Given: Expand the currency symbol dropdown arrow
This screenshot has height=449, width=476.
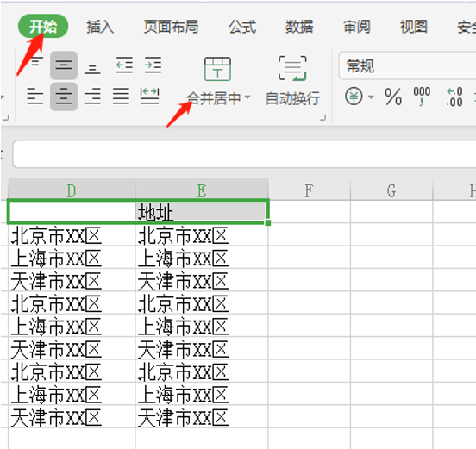Looking at the screenshot, I should click(371, 97).
